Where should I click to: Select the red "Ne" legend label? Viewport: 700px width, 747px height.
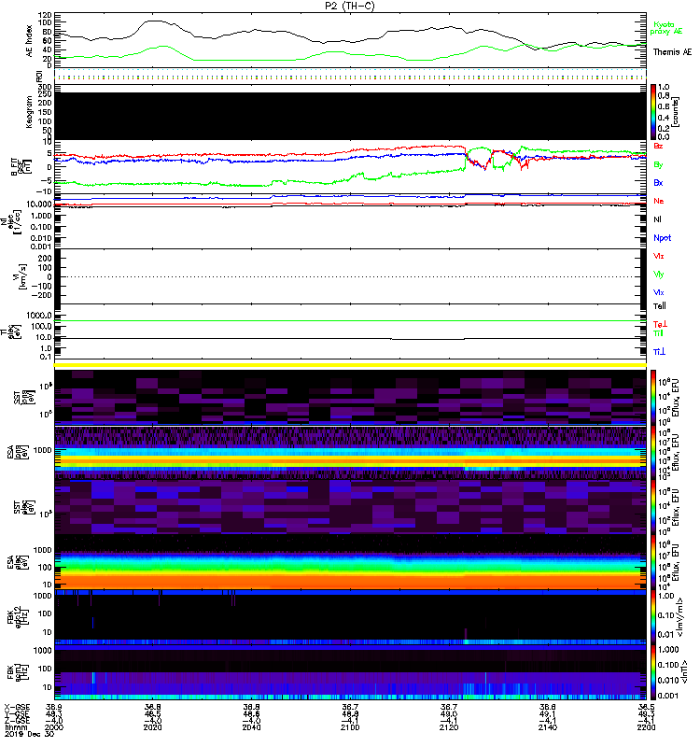point(658,201)
